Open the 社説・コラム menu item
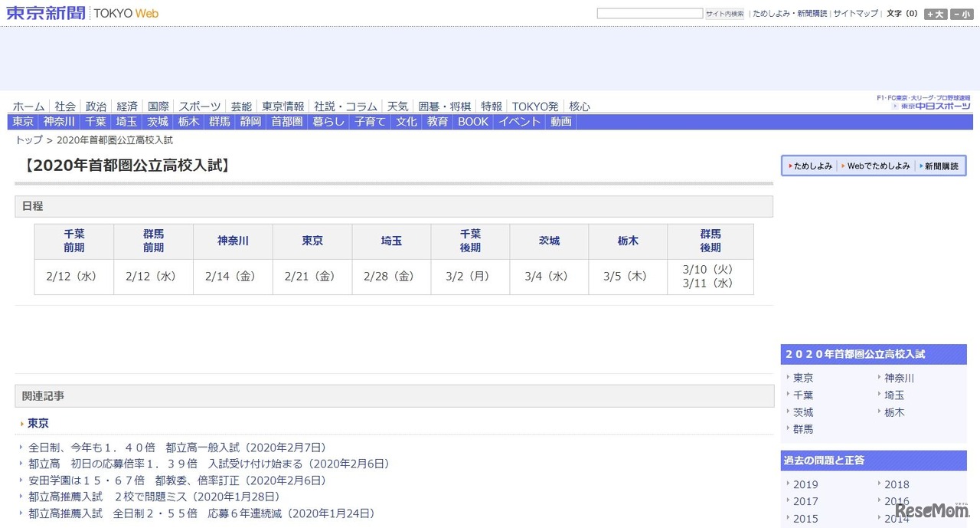Image resolution: width=980 pixels, height=528 pixels. pyautogui.click(x=345, y=107)
